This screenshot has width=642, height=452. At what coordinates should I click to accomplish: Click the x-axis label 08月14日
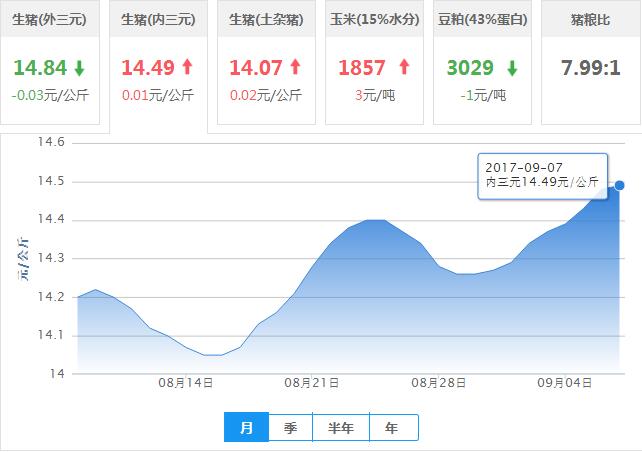(x=185, y=383)
